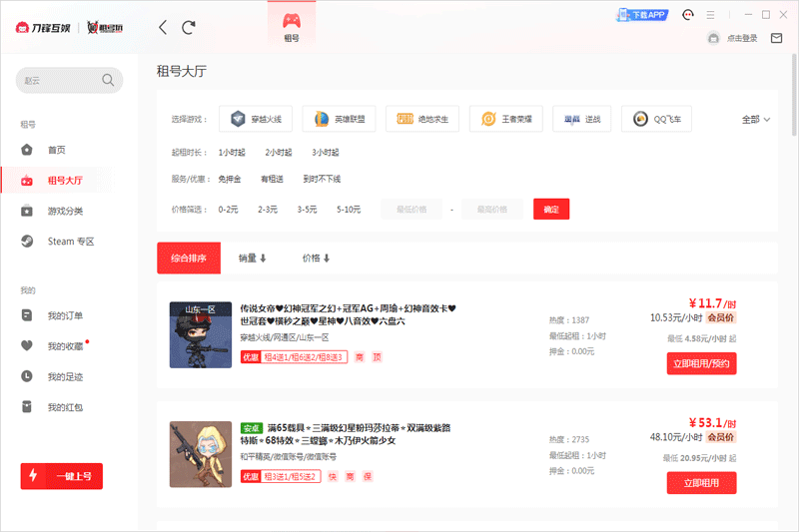Click the 租号玩 logo
Screen dimensions: 799x532
pos(105,28)
